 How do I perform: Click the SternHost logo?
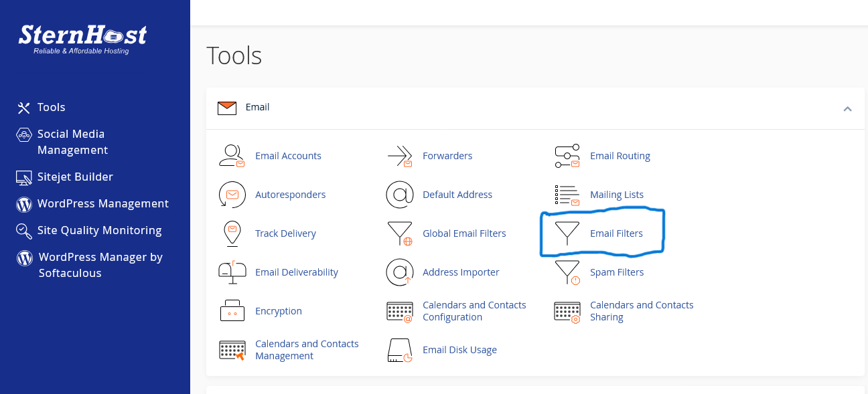tap(82, 39)
